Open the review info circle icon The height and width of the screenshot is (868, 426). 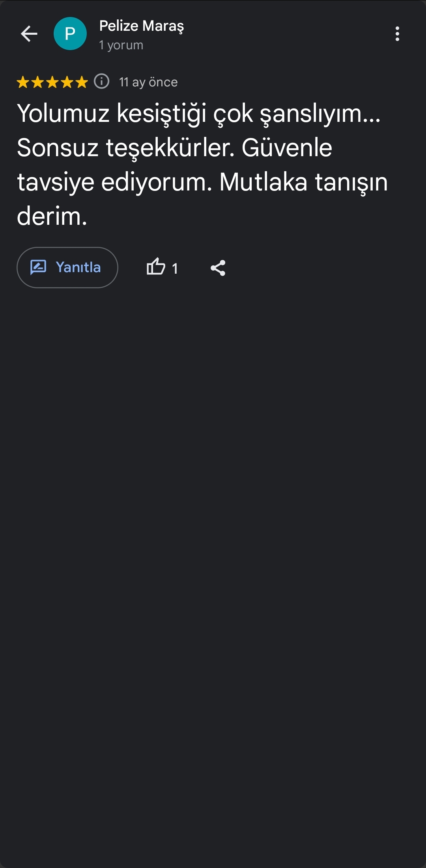click(101, 82)
